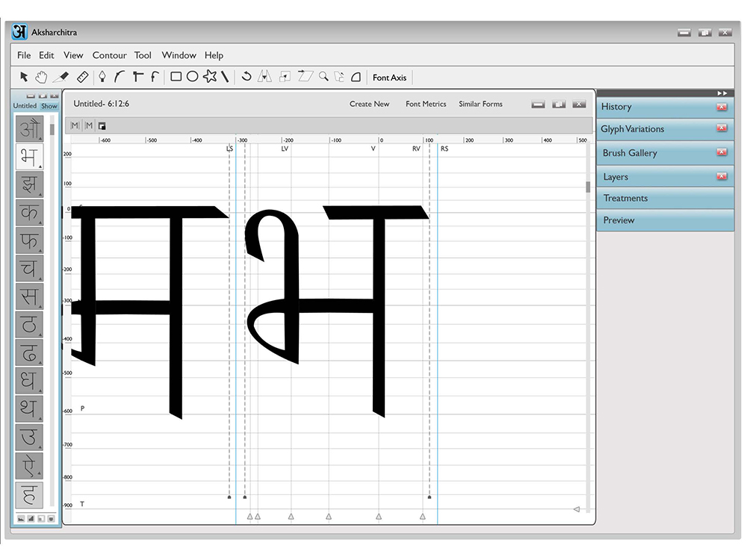Expand the Brush Gallery panel

coord(665,153)
